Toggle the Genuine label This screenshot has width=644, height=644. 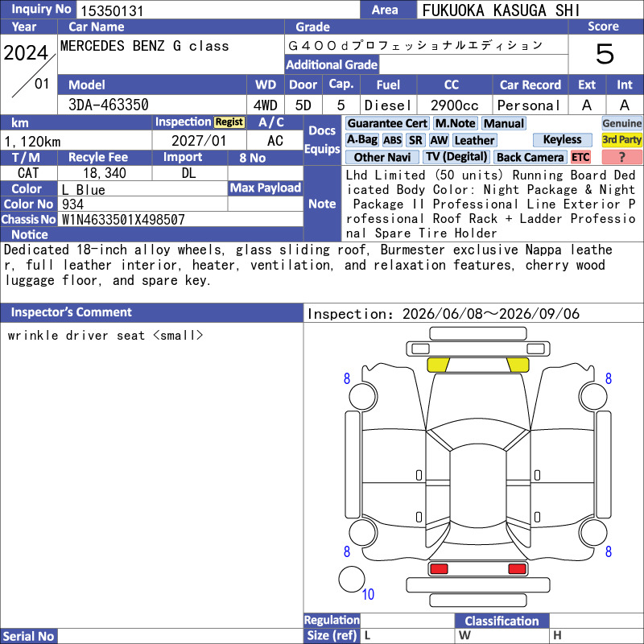pyautogui.click(x=621, y=123)
